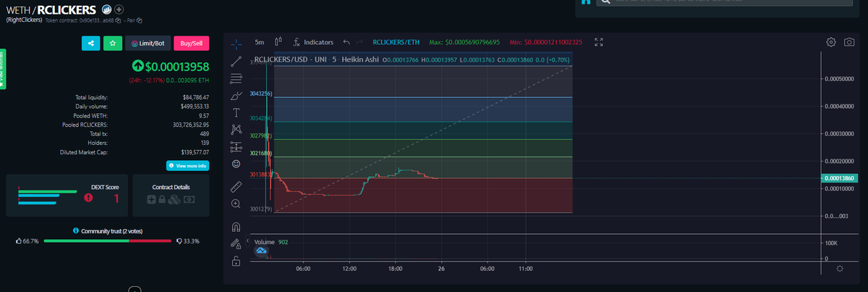Select the ruler measure tool

tap(236, 186)
